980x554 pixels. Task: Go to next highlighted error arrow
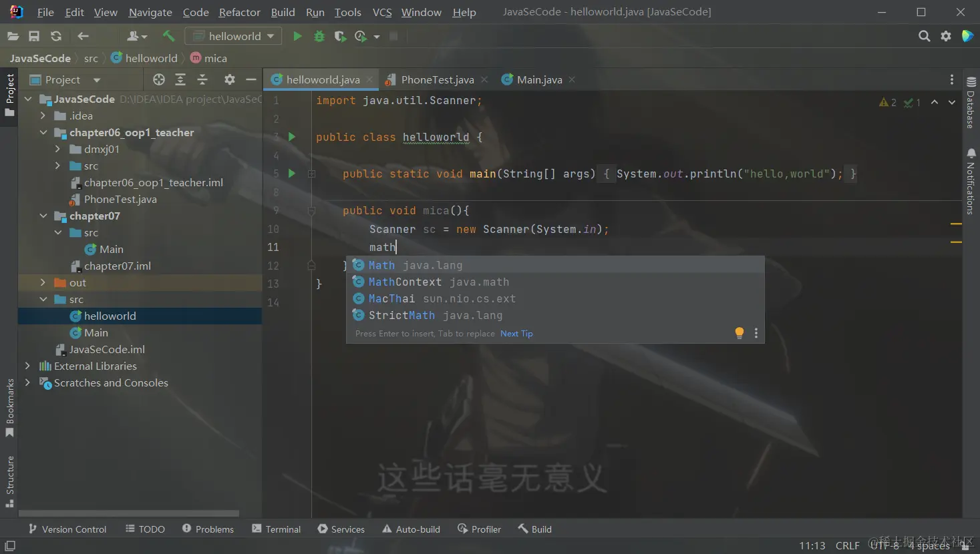[x=952, y=102]
